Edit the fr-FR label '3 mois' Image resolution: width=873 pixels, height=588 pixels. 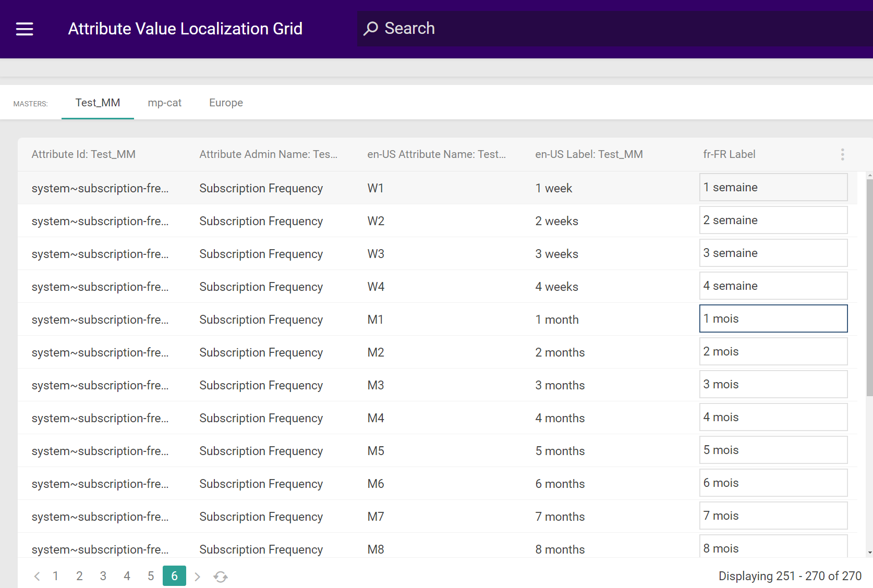[773, 384]
